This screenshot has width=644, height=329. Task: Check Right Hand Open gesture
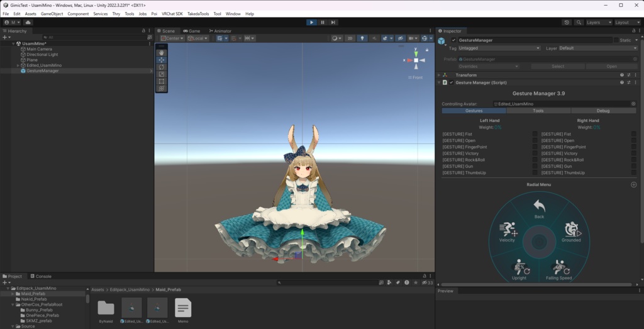click(634, 140)
